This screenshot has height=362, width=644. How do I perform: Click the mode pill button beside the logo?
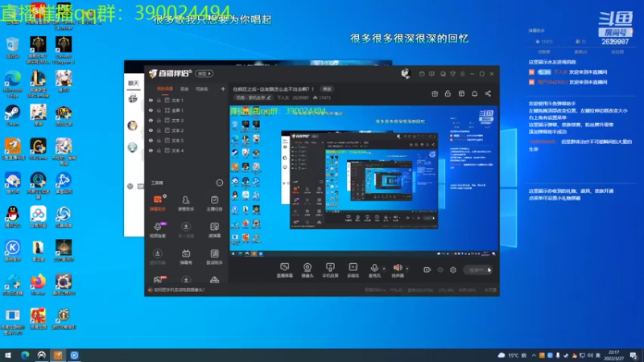tap(204, 73)
